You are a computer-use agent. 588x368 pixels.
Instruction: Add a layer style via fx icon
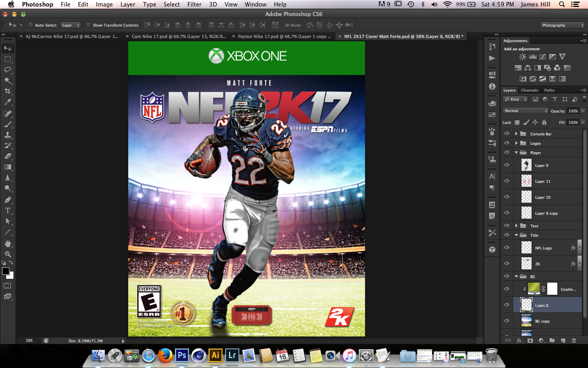pyautogui.click(x=519, y=340)
